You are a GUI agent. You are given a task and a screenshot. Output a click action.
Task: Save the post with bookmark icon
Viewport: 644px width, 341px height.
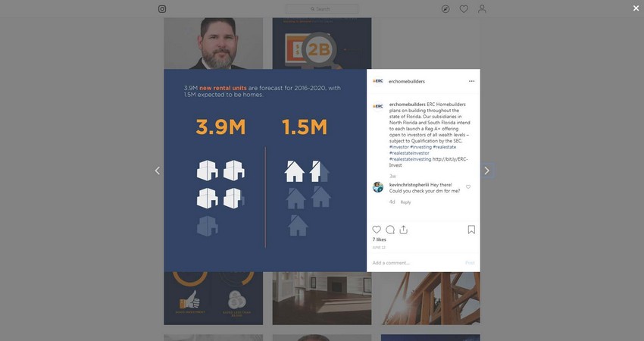coord(471,230)
